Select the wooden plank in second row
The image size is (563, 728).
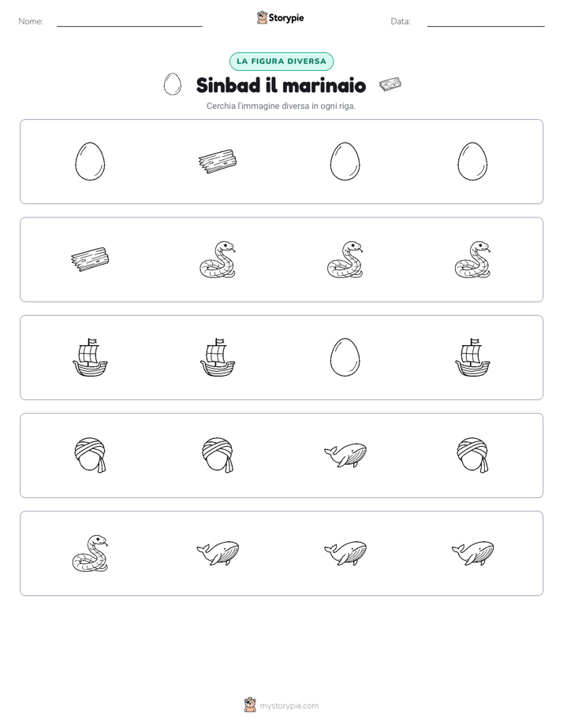pyautogui.click(x=90, y=259)
